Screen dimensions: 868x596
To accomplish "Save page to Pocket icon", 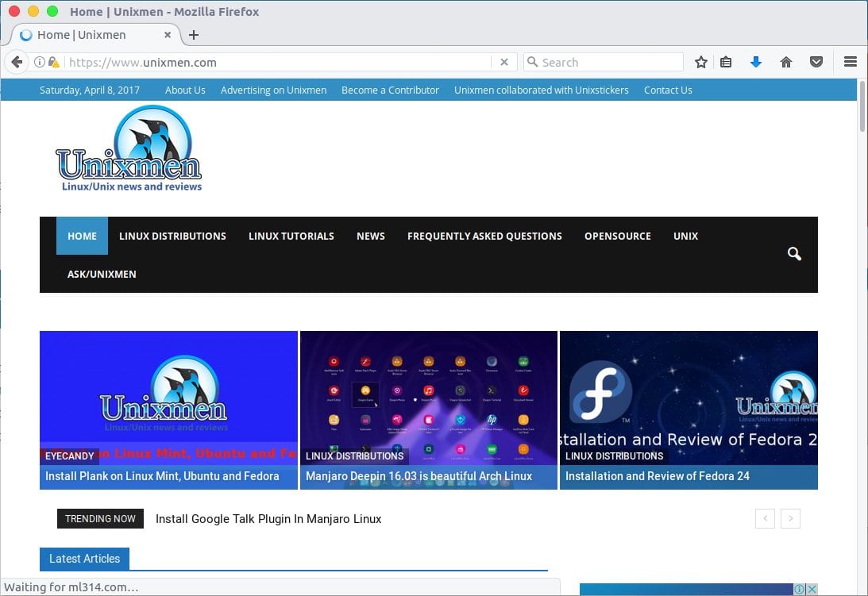I will 816,62.
